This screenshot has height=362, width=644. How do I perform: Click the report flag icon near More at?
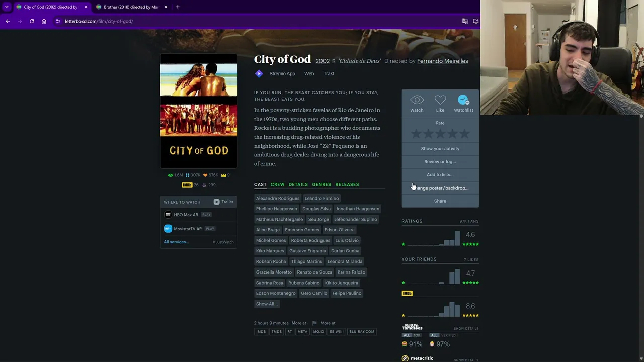(314, 323)
